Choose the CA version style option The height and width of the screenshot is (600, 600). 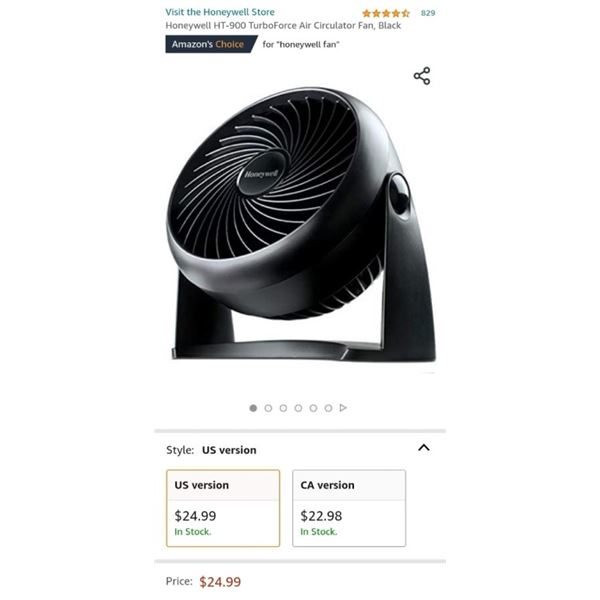tap(349, 508)
